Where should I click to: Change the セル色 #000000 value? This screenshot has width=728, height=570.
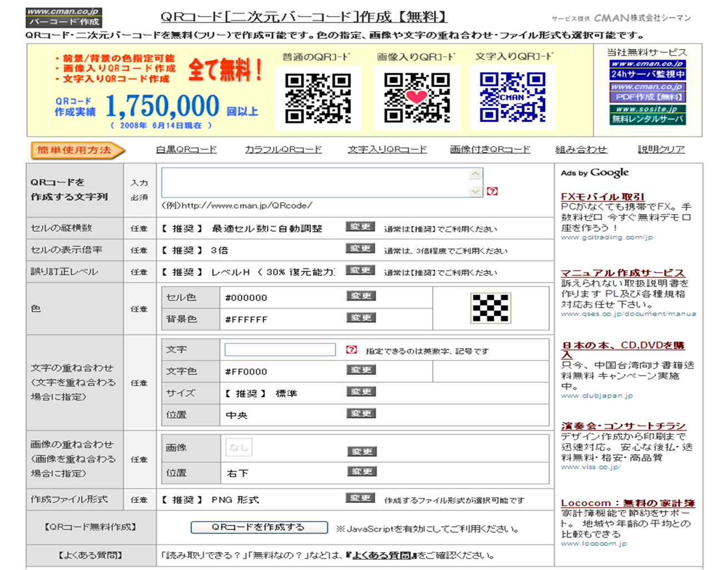point(360,296)
